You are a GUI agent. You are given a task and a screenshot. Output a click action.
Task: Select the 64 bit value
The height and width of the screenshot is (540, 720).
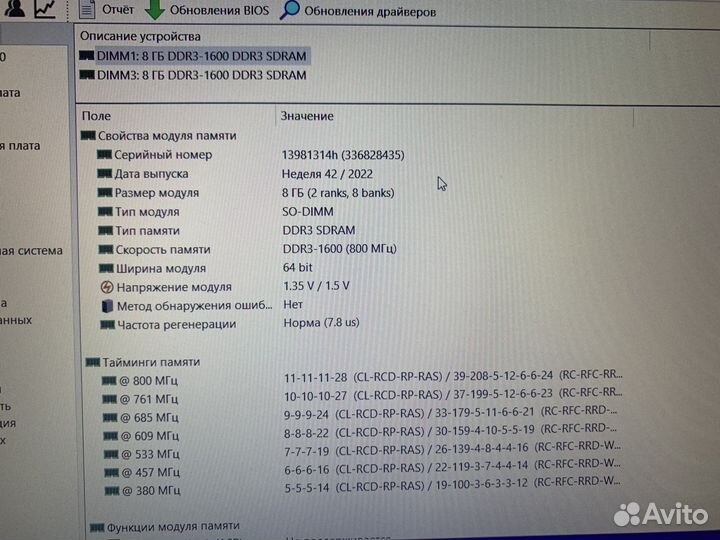point(298,267)
